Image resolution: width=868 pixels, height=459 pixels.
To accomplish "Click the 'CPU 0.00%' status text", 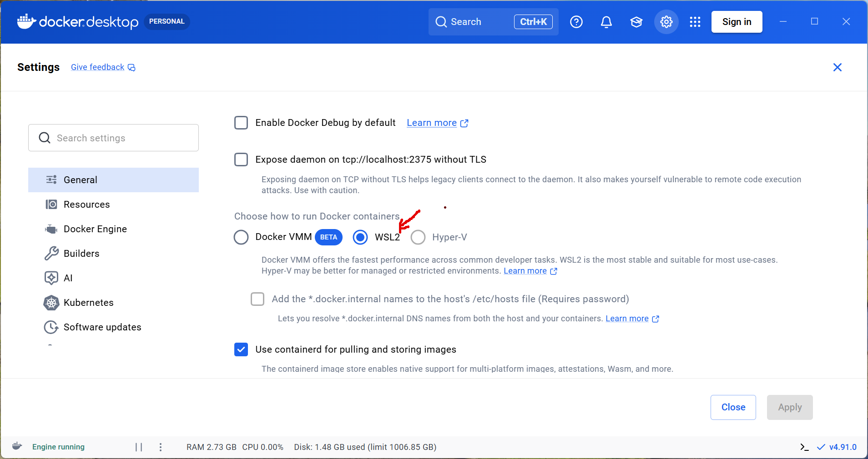I will (x=262, y=447).
